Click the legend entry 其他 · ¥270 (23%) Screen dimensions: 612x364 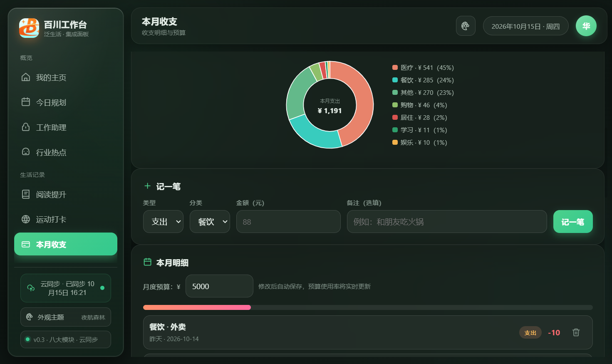423,92
